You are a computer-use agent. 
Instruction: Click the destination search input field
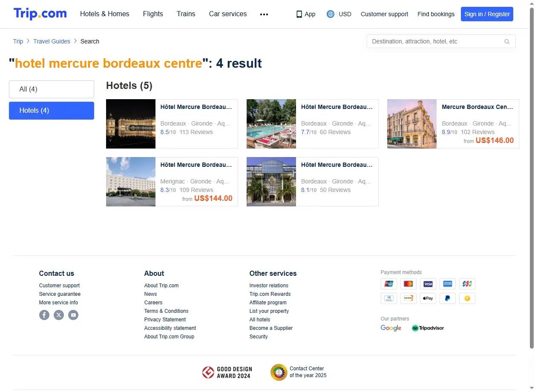441,41
